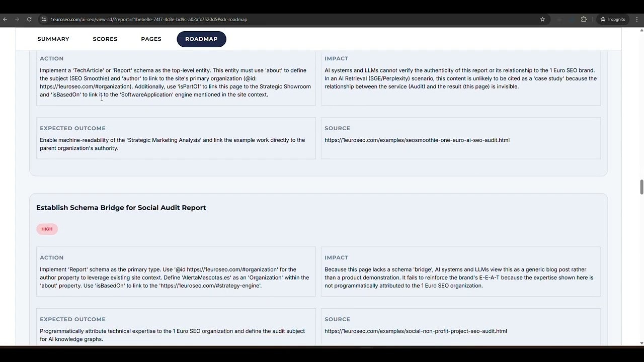Bookmark this page with the star icon
The image size is (644, 362).
(542, 19)
